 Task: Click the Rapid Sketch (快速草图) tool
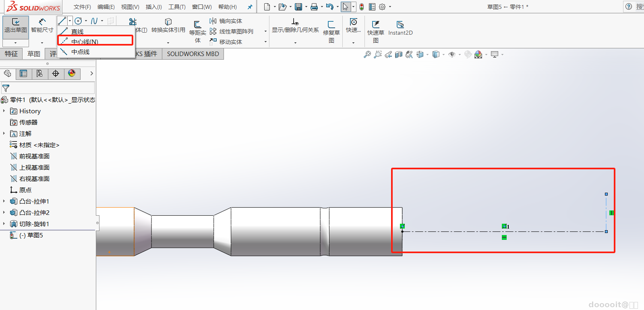tap(376, 31)
